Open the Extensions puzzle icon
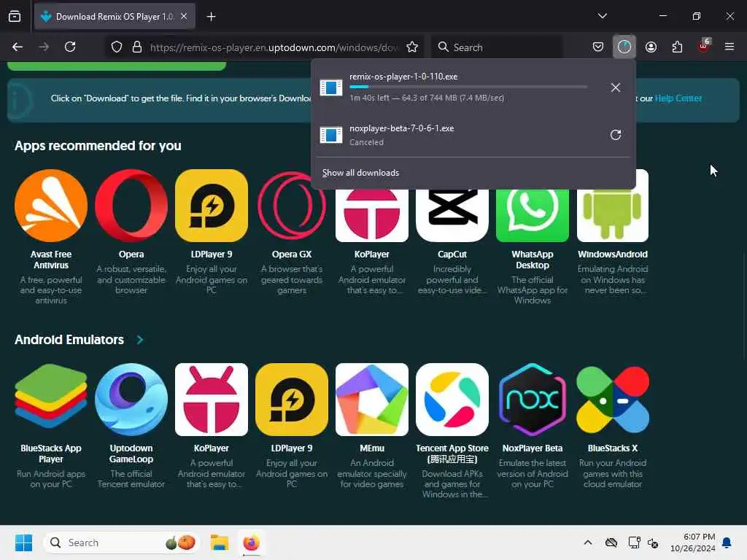747x560 pixels. pyautogui.click(x=677, y=47)
